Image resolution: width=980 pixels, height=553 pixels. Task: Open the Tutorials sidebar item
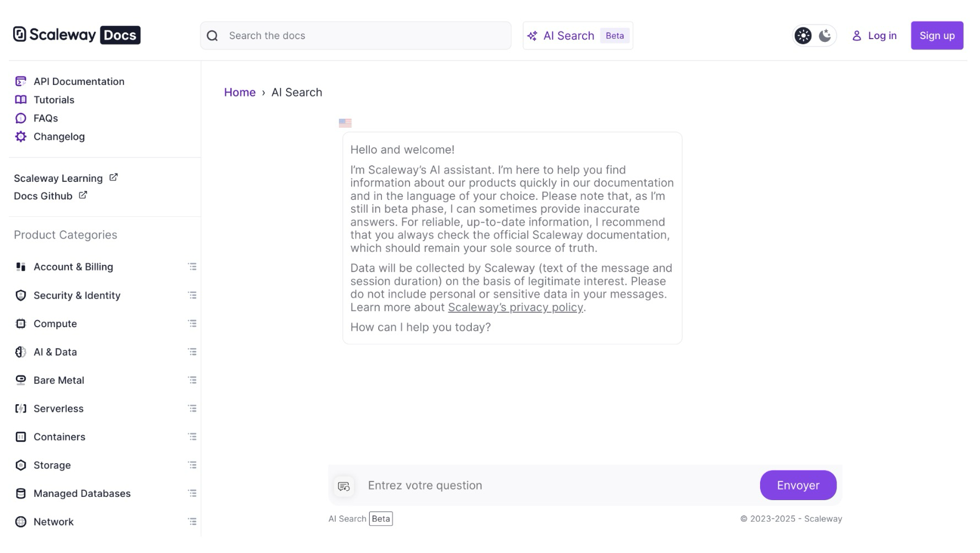click(x=53, y=100)
